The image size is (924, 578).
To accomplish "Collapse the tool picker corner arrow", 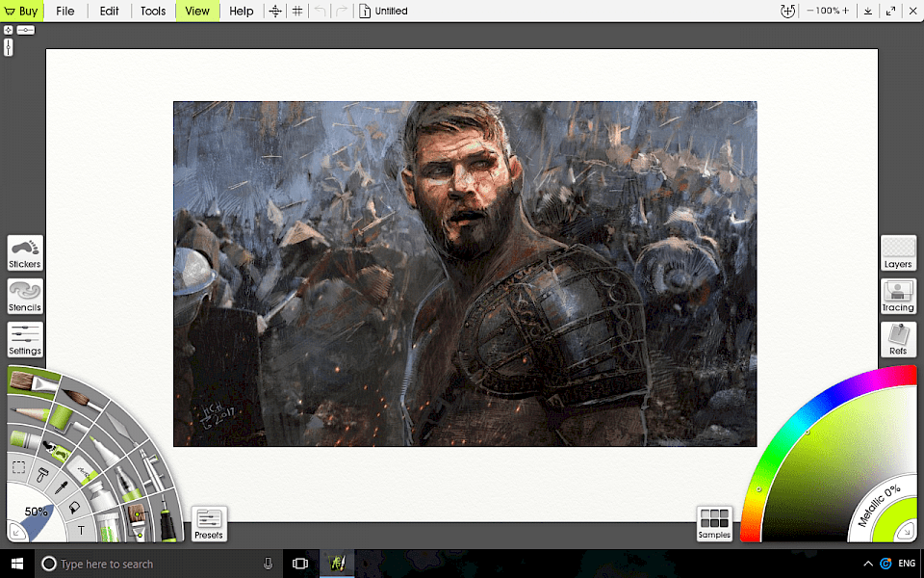I will pos(15,532).
